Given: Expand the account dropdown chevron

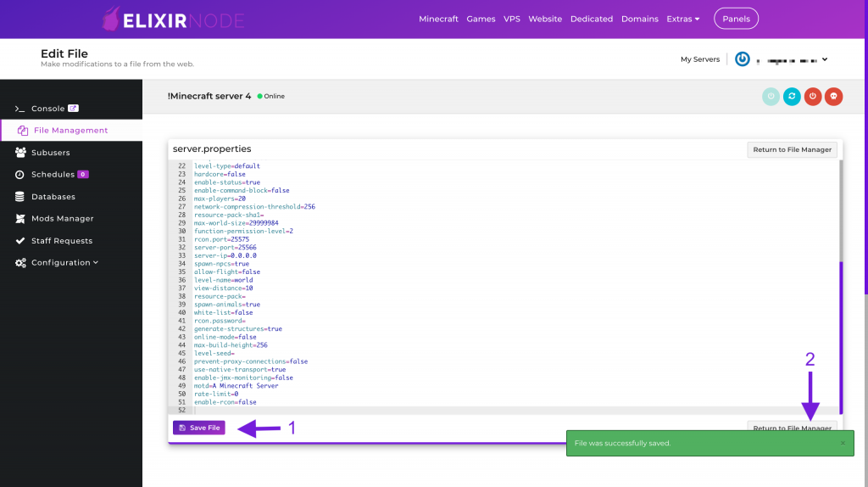Looking at the screenshot, I should (825, 59).
